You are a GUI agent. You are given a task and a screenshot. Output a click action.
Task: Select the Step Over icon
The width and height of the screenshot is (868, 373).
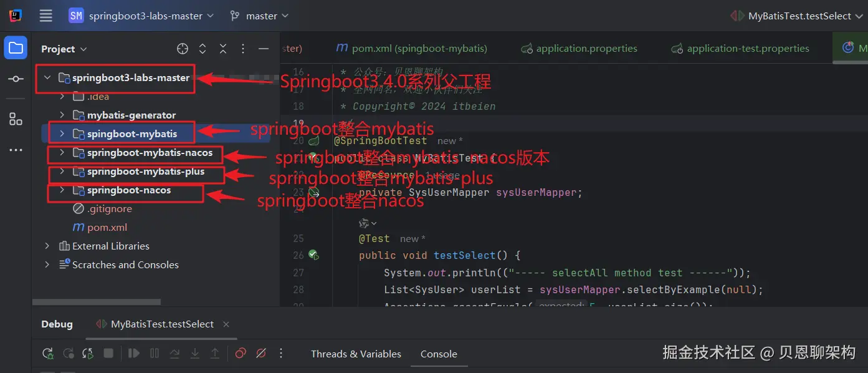[x=175, y=353]
